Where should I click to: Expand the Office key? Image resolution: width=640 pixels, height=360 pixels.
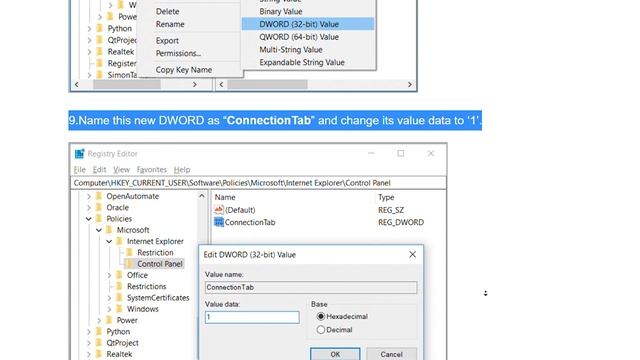pos(109,276)
